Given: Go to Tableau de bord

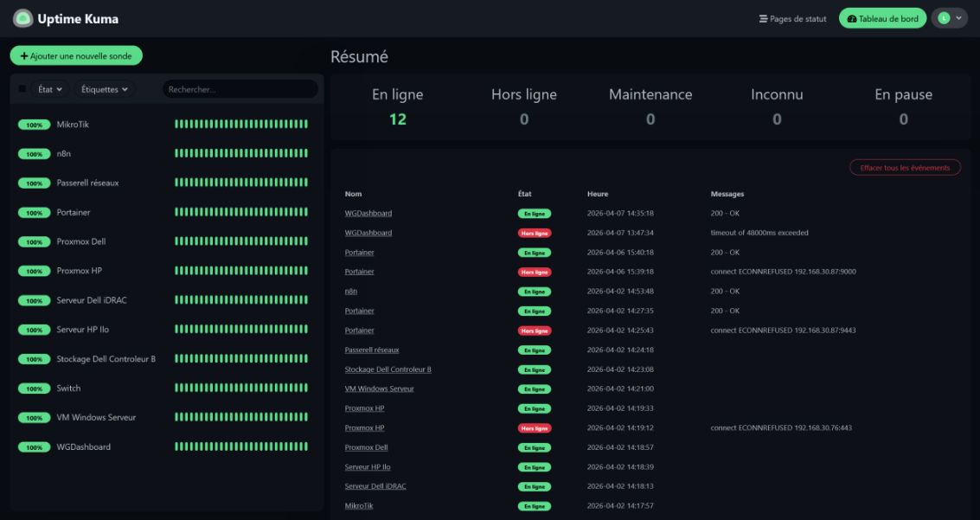Looking at the screenshot, I should point(882,19).
